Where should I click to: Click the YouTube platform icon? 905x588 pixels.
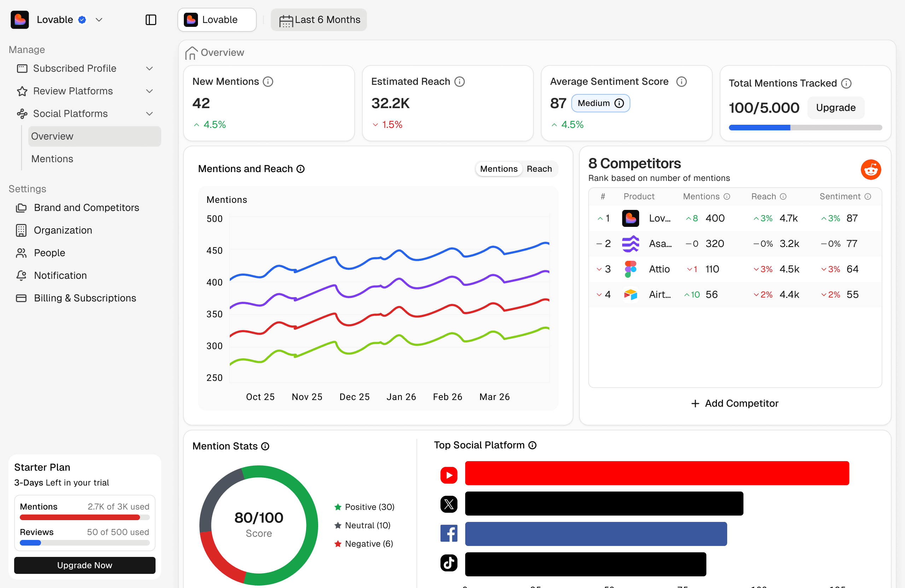(449, 475)
